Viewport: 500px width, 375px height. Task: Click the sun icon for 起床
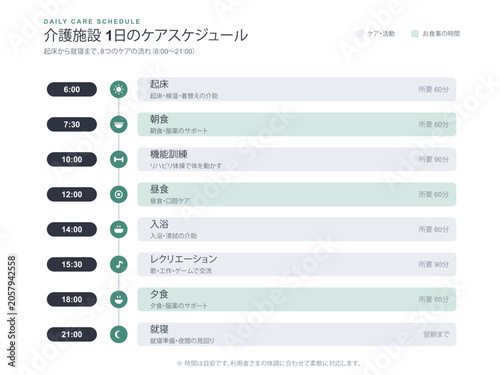point(119,89)
